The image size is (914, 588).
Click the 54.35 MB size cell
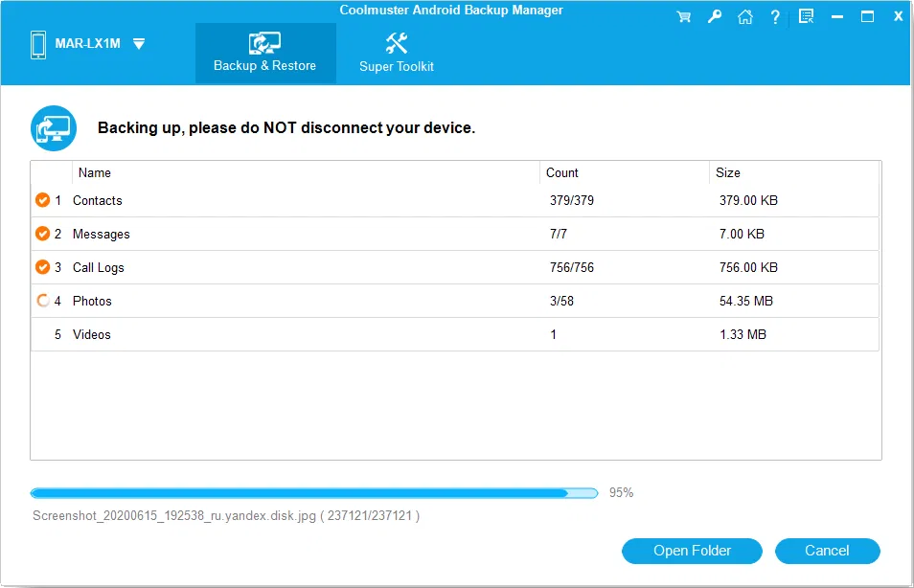(746, 302)
